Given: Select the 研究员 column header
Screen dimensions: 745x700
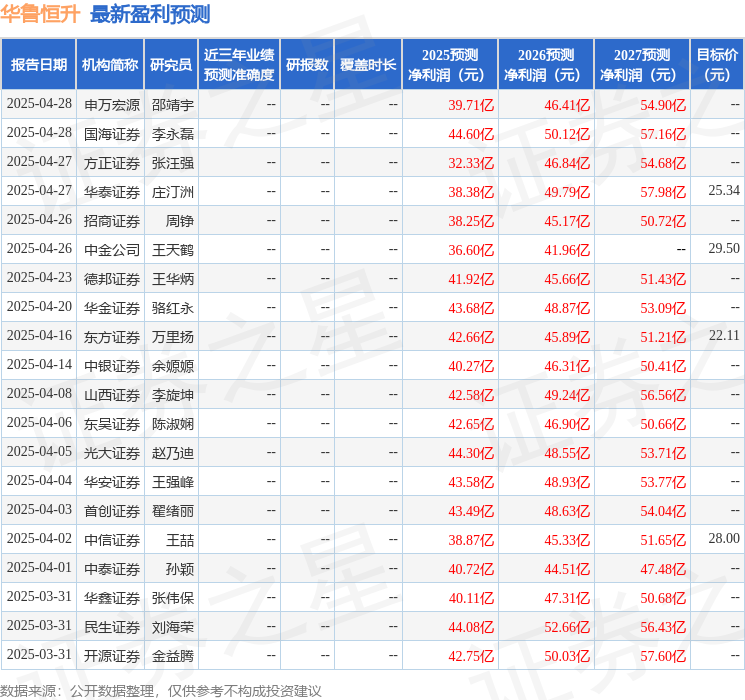Looking at the screenshot, I should (171, 65).
